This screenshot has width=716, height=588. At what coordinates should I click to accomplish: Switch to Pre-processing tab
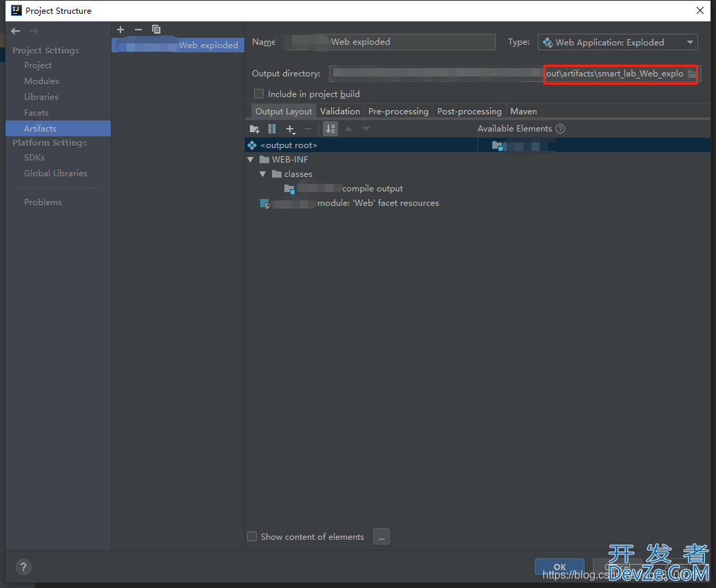click(x=398, y=112)
